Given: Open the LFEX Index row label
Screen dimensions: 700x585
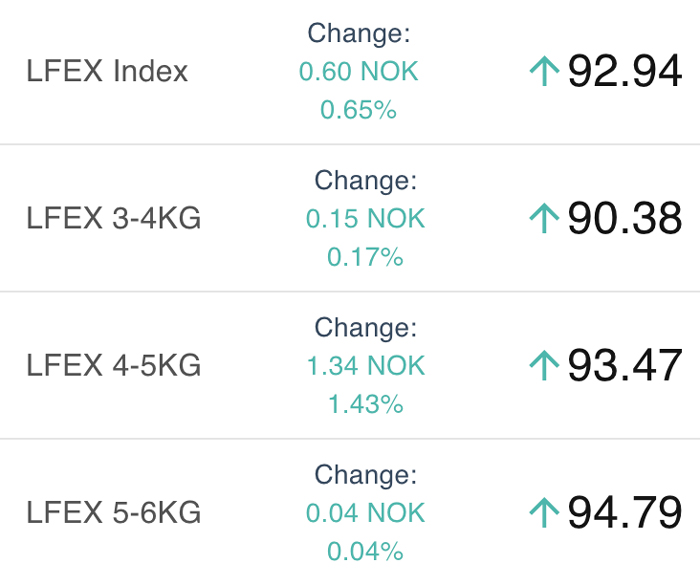Looking at the screenshot, I should pos(107,71).
